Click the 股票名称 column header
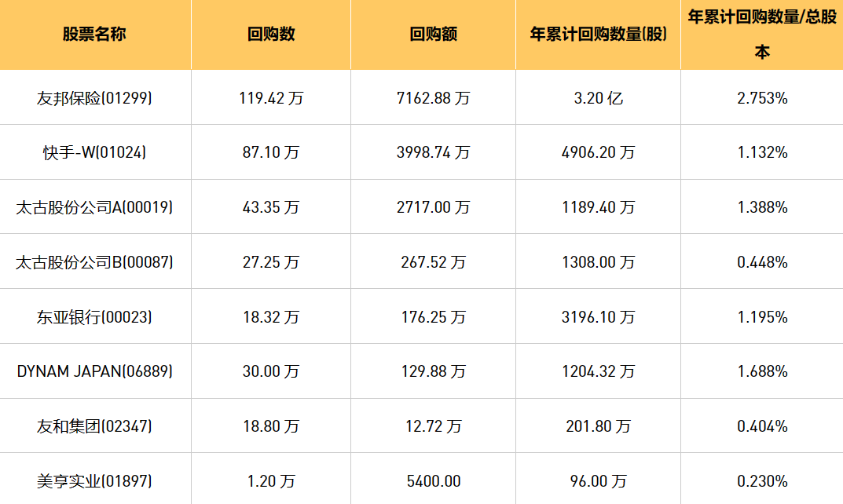The image size is (843, 504). [94, 35]
